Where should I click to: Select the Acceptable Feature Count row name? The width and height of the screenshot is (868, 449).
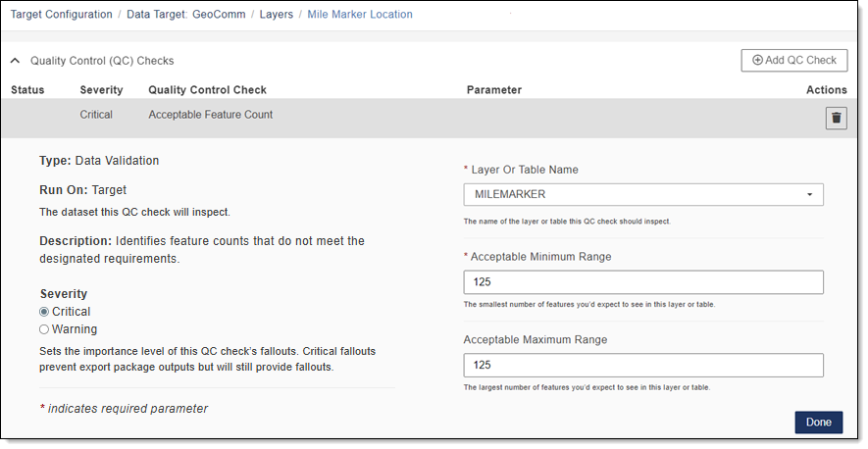point(210,115)
